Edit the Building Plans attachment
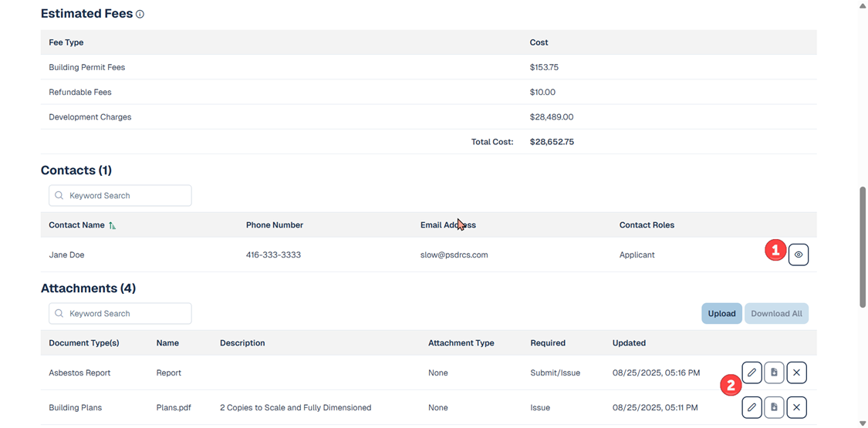The height and width of the screenshot is (428, 868). (751, 407)
